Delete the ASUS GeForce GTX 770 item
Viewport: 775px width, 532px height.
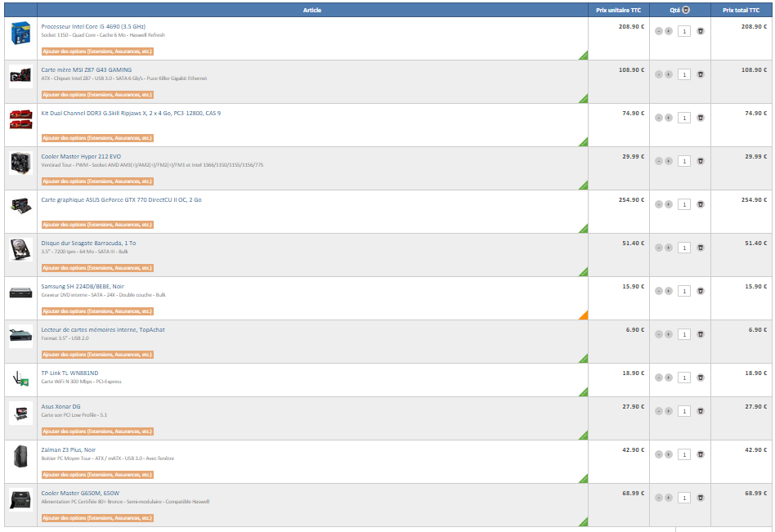[701, 204]
